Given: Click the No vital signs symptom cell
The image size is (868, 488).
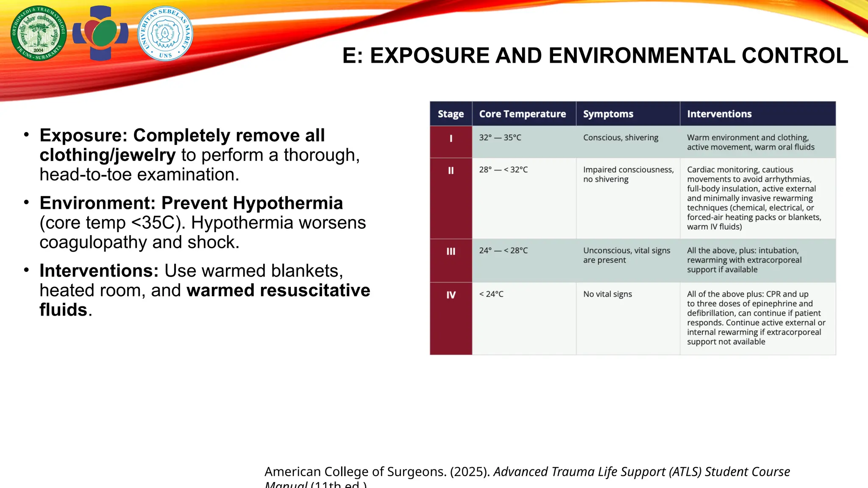Looking at the screenshot, I should (x=607, y=294).
